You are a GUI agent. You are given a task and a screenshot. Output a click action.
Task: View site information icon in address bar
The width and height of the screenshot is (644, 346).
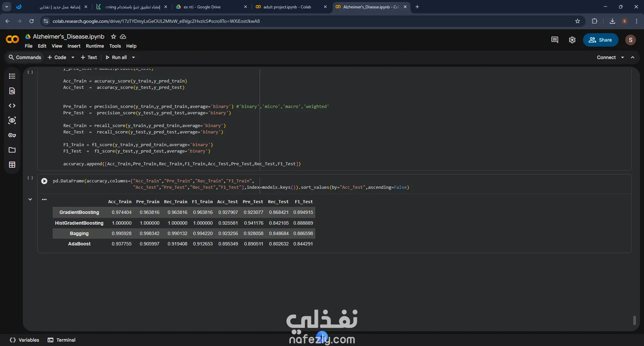(x=46, y=21)
